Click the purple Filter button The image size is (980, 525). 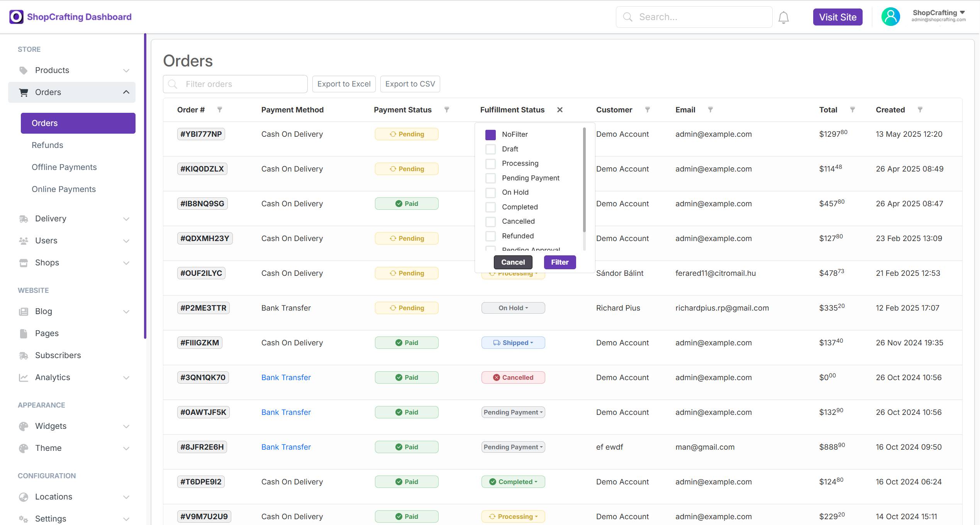(x=560, y=262)
